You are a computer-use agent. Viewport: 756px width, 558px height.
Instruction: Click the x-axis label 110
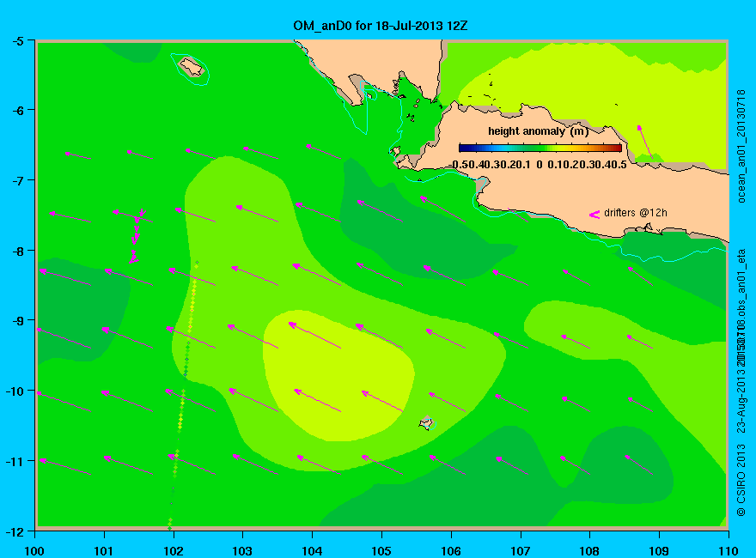point(728,550)
